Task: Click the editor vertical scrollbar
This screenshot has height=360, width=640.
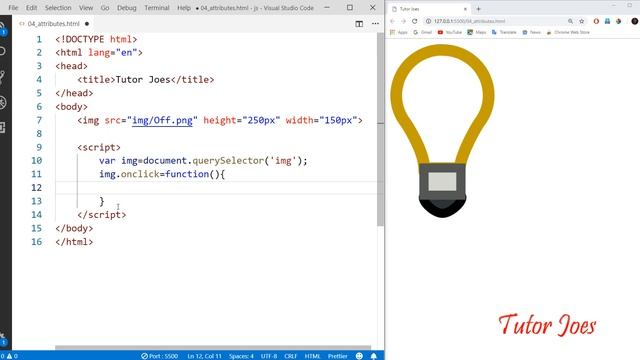Action: (380, 129)
